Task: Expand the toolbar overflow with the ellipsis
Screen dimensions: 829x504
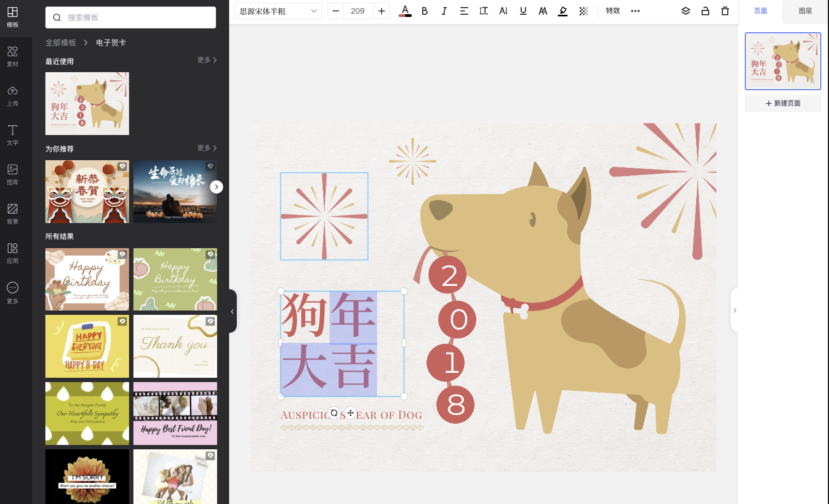Action: (635, 10)
